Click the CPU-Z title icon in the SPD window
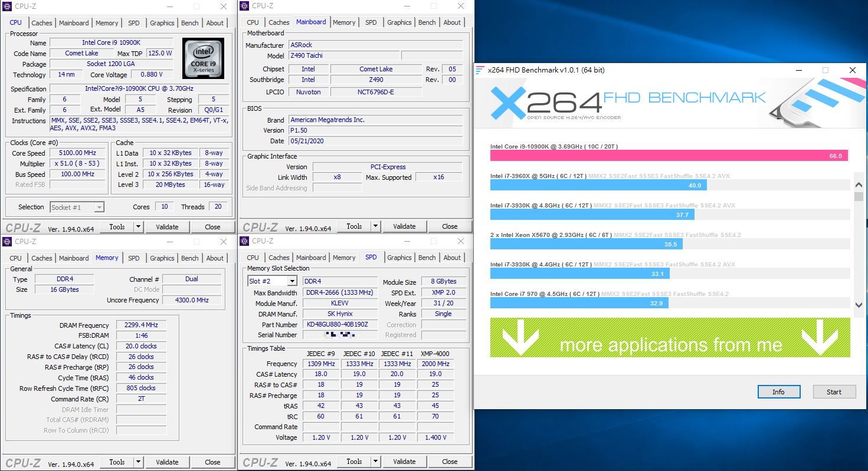Viewport: 868px width, 471px height. point(244,241)
